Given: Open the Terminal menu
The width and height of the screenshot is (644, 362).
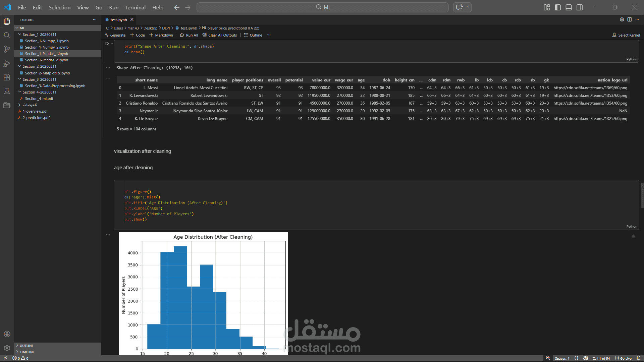Looking at the screenshot, I should point(135,7).
